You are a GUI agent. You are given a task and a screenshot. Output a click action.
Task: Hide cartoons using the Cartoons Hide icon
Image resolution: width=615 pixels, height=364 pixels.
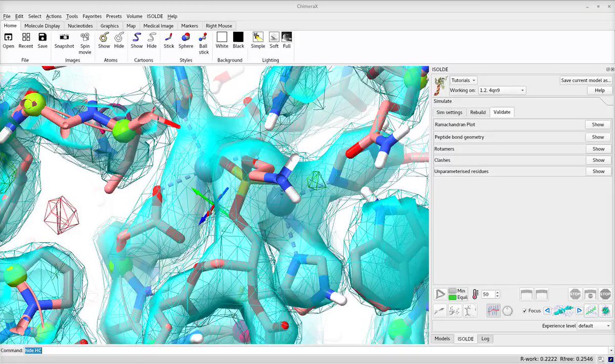coord(152,37)
